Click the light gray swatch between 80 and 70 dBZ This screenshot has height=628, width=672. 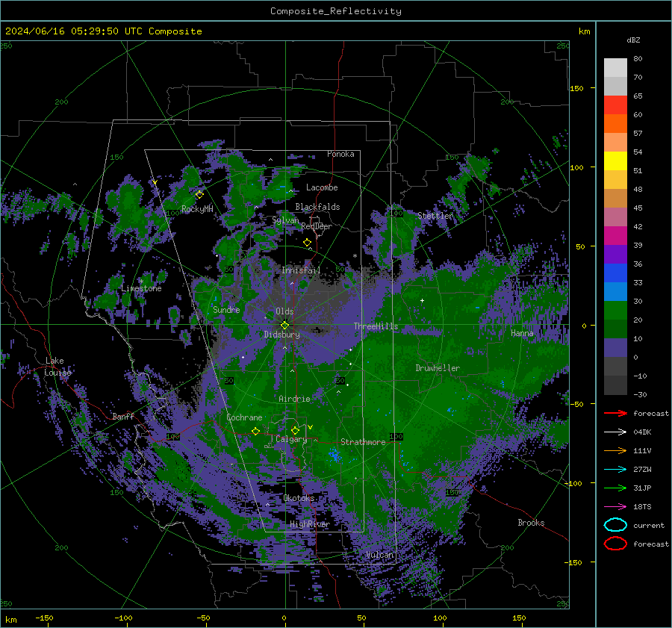pyautogui.click(x=615, y=68)
